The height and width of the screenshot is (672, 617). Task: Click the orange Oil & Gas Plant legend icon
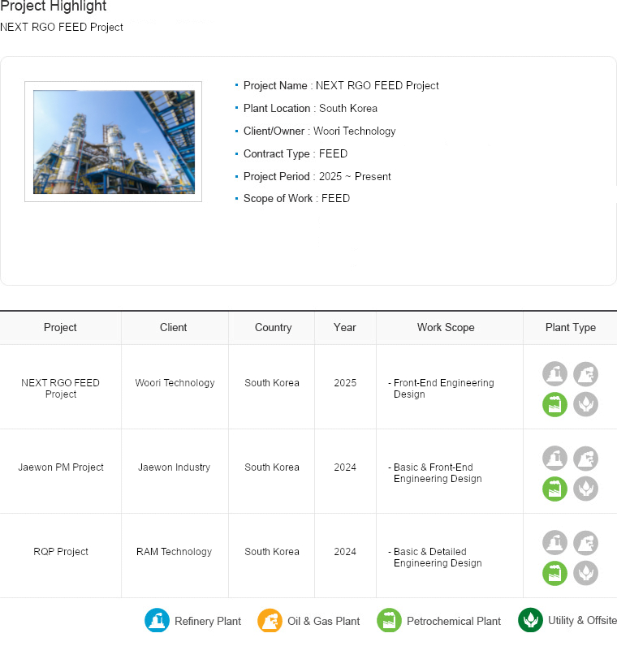[x=270, y=621]
